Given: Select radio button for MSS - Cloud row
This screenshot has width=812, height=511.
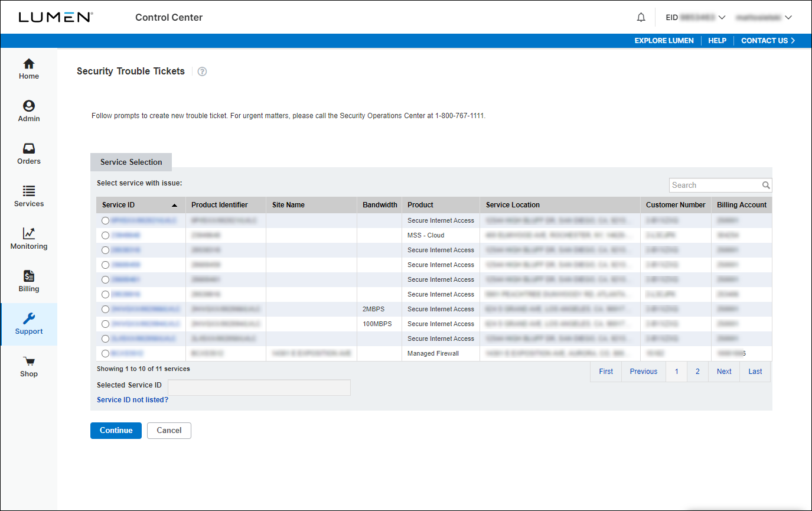Looking at the screenshot, I should 105,235.
